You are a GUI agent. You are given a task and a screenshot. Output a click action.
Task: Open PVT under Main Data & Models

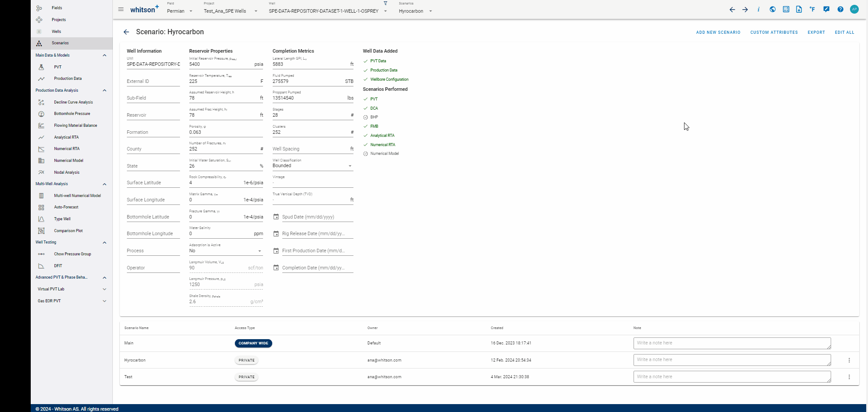tap(72, 67)
